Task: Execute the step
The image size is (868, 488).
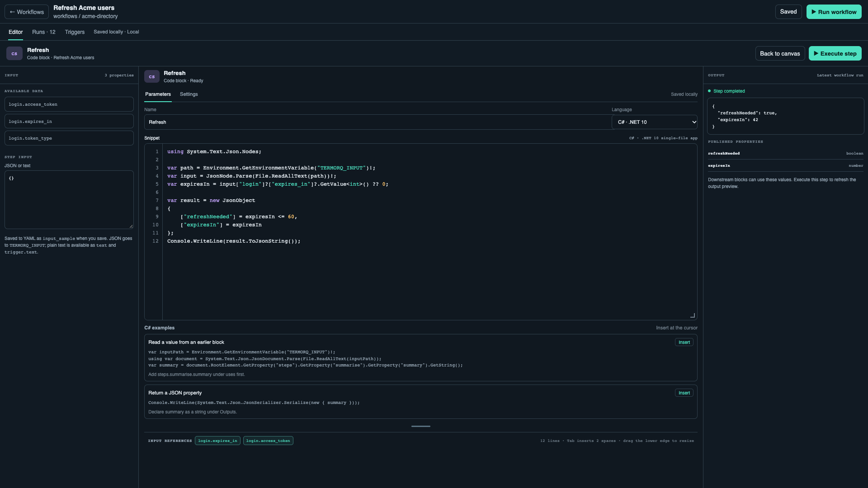Action: click(835, 53)
